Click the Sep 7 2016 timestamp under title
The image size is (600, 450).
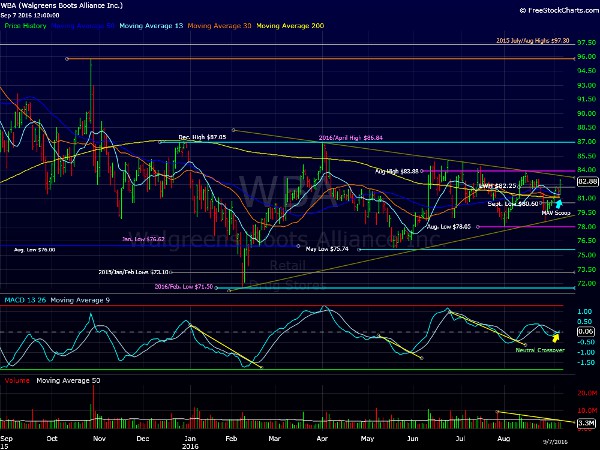point(30,15)
